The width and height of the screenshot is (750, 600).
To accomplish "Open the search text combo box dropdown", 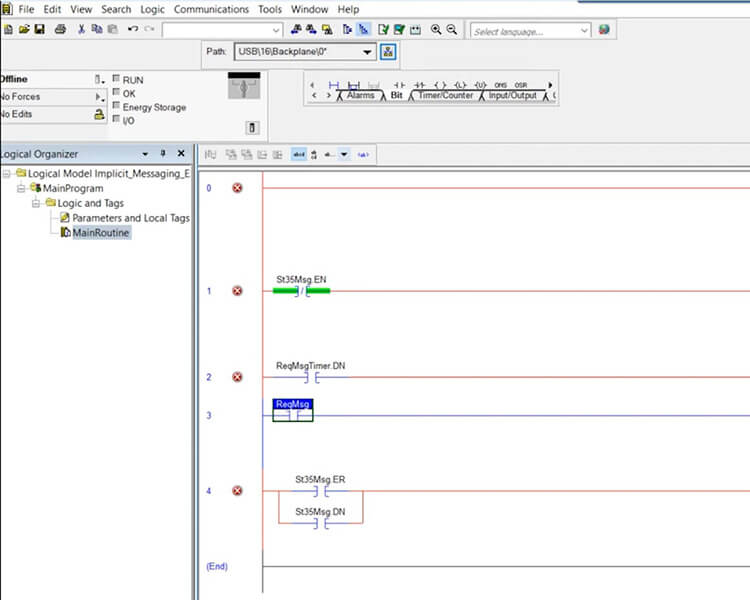I will tap(276, 30).
